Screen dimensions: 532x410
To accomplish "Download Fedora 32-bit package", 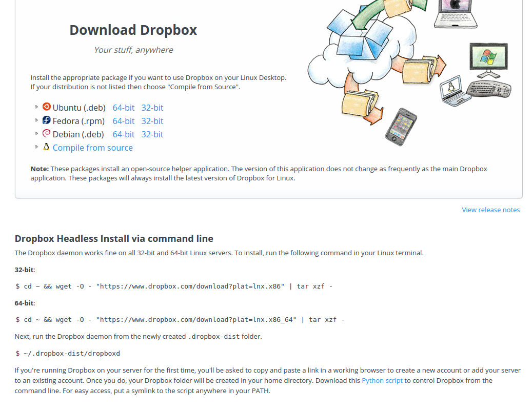I will tap(152, 121).
